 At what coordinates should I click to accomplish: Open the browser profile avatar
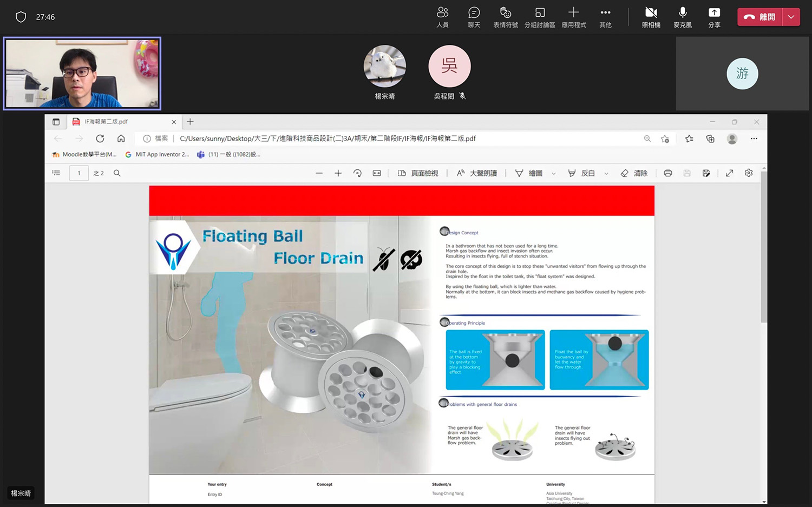tap(732, 139)
